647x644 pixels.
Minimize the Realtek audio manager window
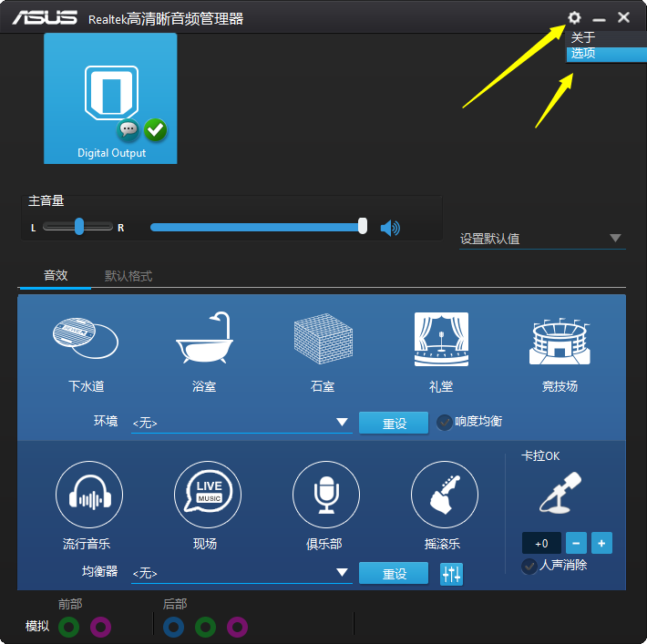point(599,19)
